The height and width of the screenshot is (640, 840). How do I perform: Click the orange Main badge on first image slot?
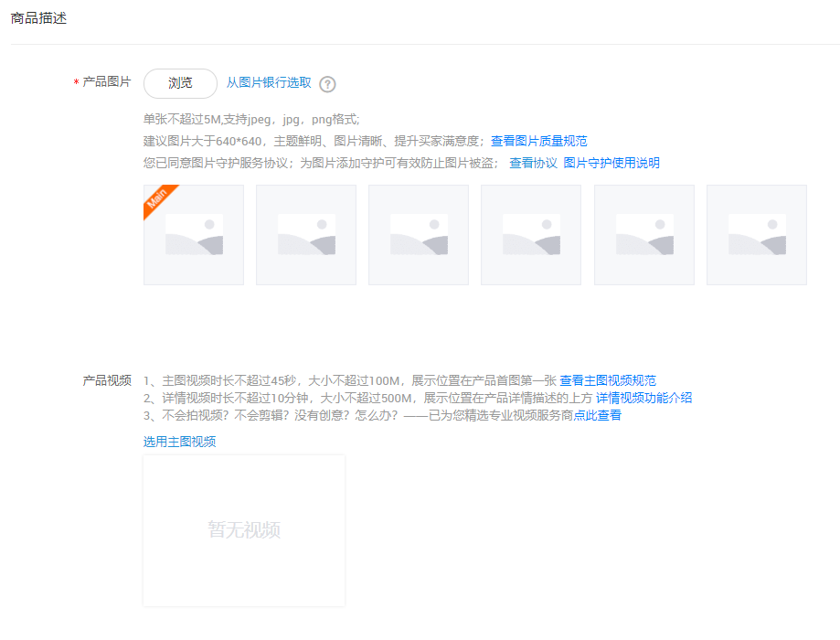(x=155, y=197)
